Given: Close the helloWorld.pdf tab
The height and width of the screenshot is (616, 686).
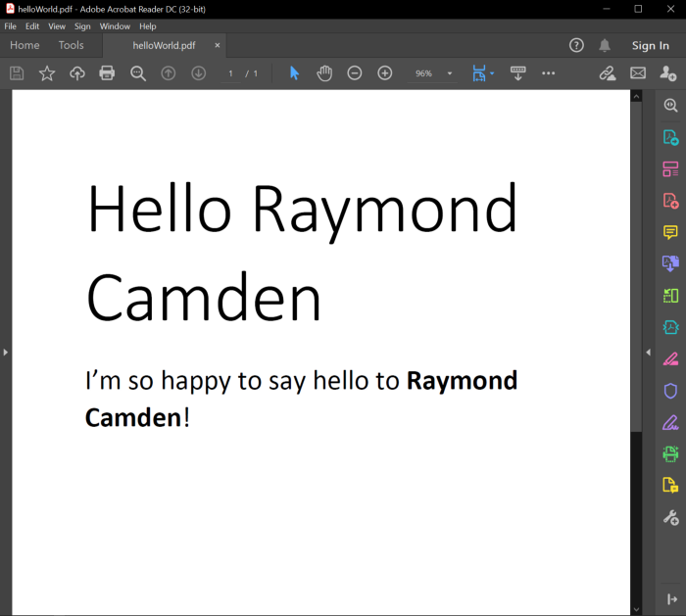Looking at the screenshot, I should coord(218,45).
